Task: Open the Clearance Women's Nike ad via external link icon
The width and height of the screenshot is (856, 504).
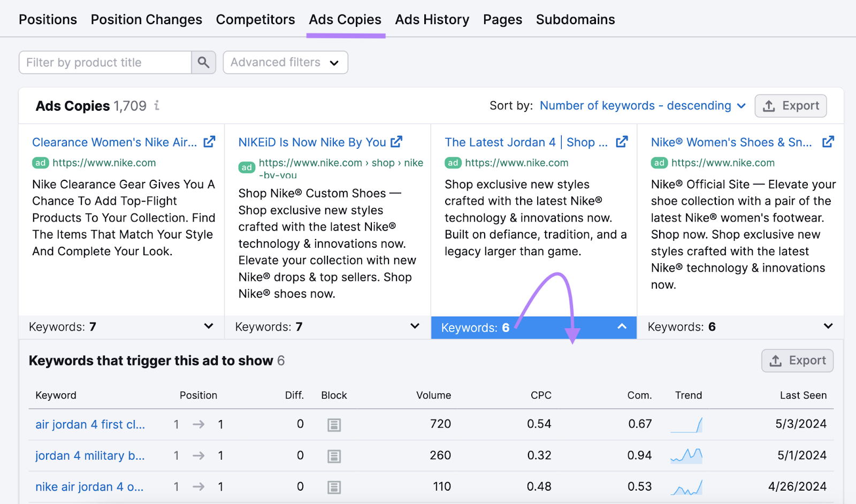Action: click(x=210, y=141)
